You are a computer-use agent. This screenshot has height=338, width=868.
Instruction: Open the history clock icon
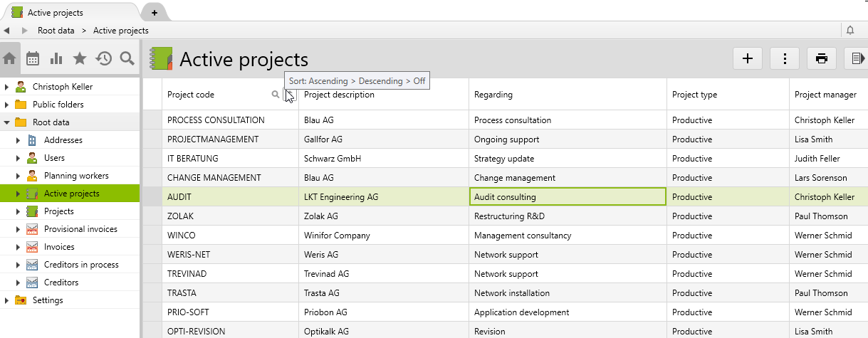click(104, 59)
